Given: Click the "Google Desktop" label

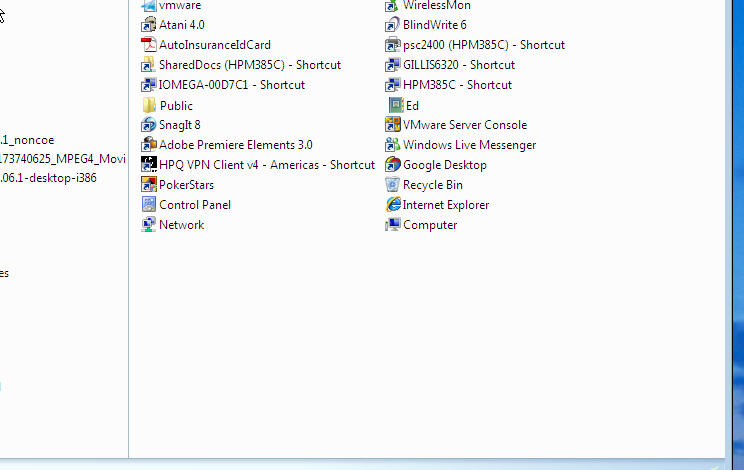Looking at the screenshot, I should coord(445,165).
